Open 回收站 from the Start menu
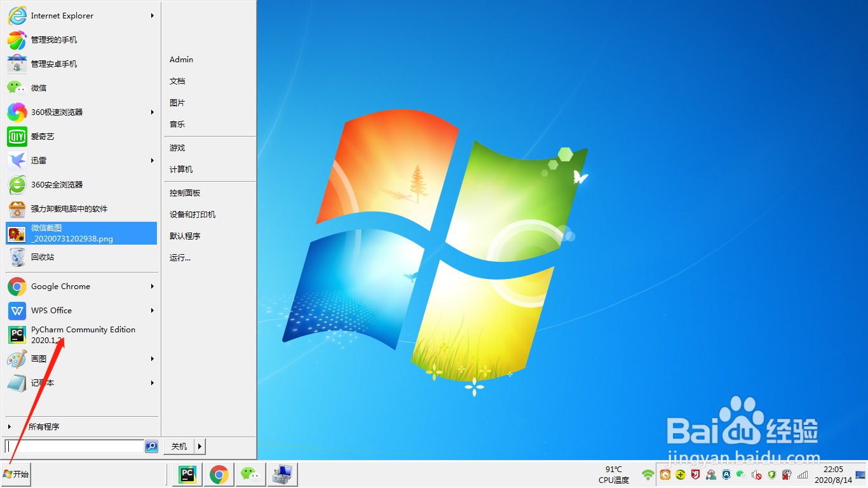 pos(81,257)
